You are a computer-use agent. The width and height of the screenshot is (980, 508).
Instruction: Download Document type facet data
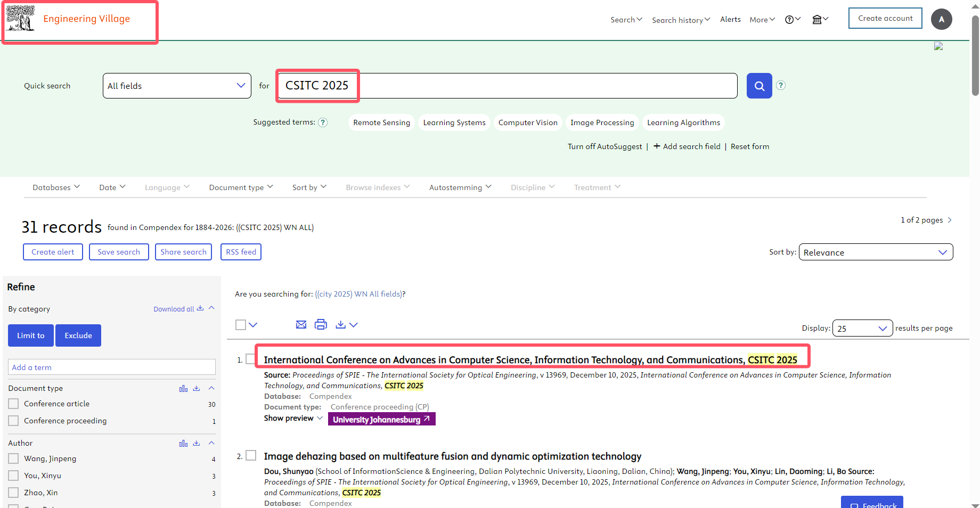(x=197, y=389)
